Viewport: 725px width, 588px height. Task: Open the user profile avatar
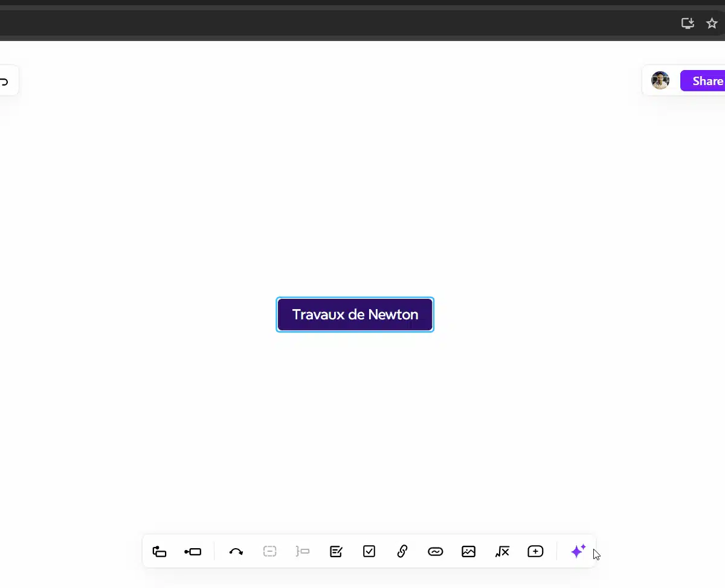point(660,81)
